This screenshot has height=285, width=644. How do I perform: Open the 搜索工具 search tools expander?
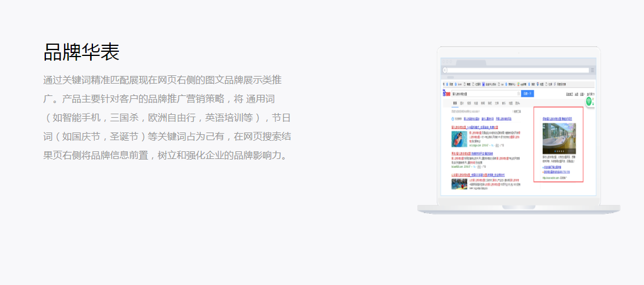pyautogui.click(x=517, y=111)
